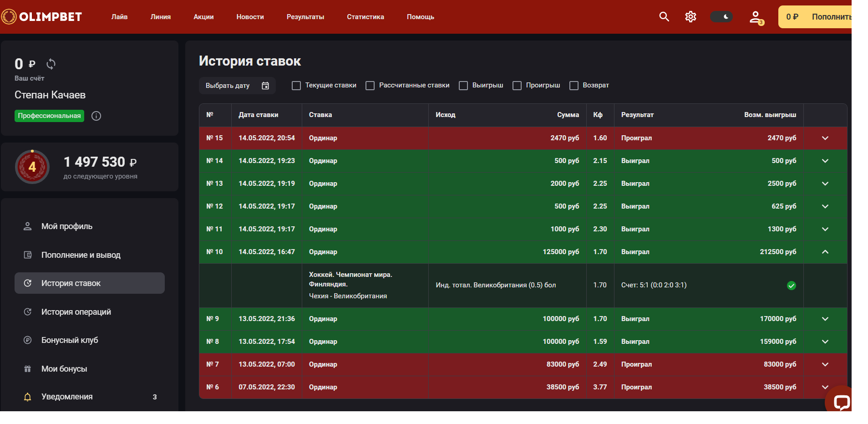Screen dimensions: 868x424
Task: Click the level 4 badge emblem
Action: (x=32, y=167)
